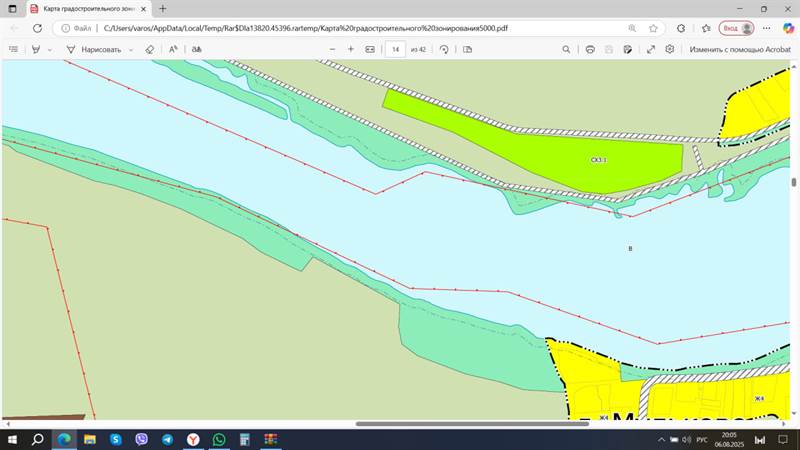800x450 pixels.
Task: Click the Read aloud icon
Action: tap(173, 49)
